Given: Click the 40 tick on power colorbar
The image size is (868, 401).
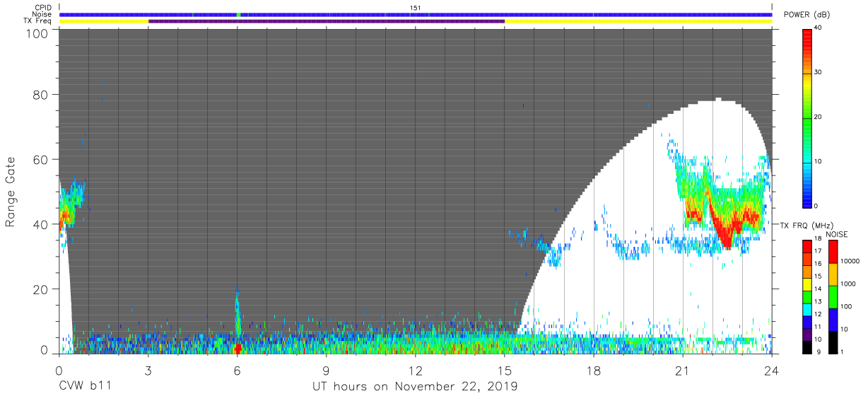Looking at the screenshot, I should point(817,29).
